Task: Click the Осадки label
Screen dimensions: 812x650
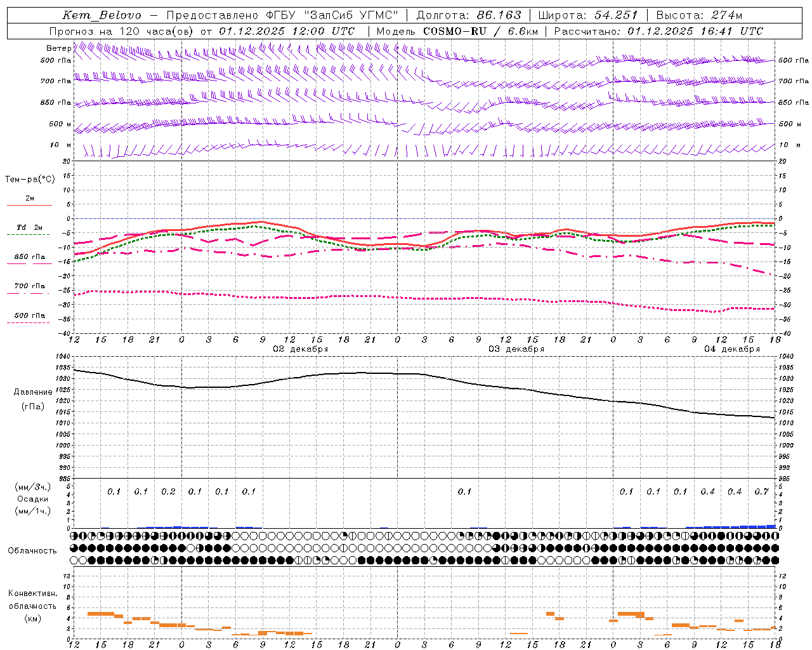Action: [x=33, y=499]
